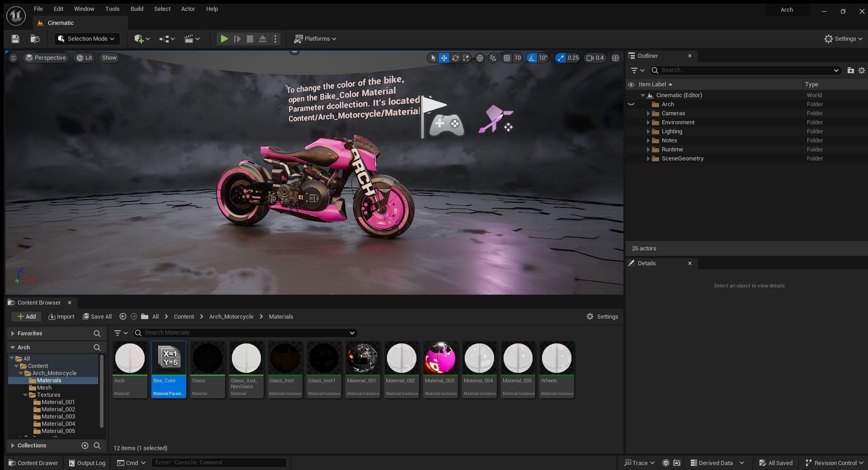Screen dimensions: 868x470
Task: Expand the Cameras folder in Outliner
Action: 648,113
